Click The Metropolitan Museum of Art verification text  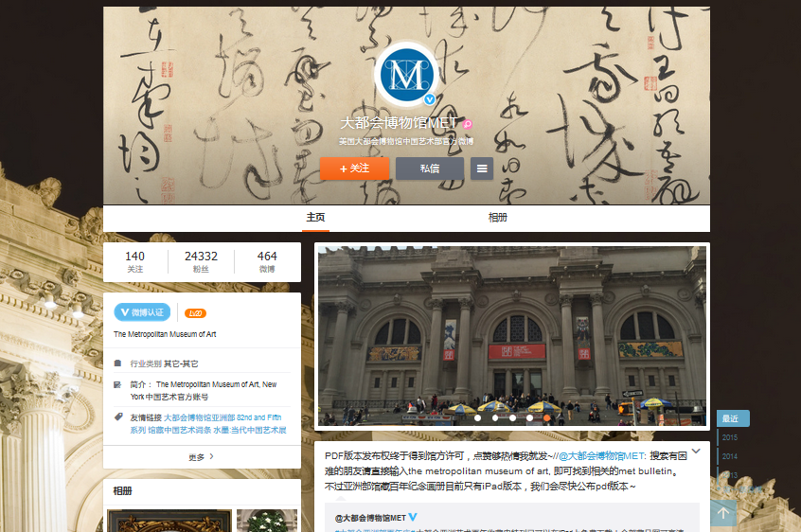(165, 334)
